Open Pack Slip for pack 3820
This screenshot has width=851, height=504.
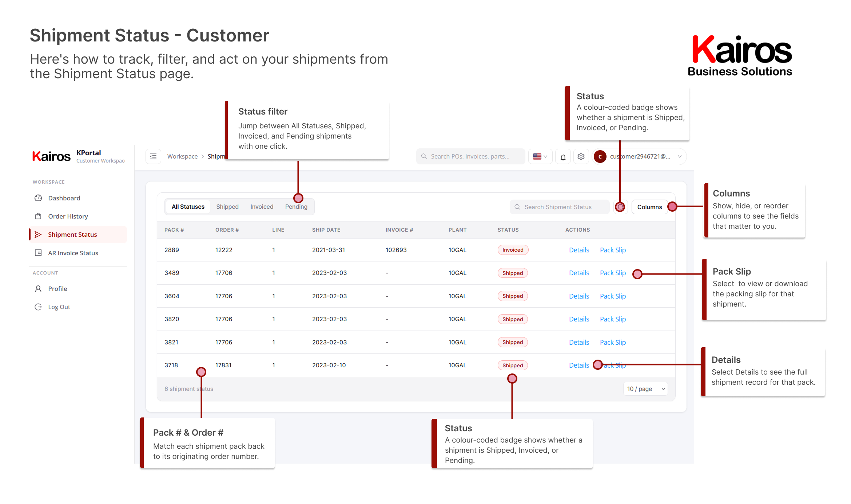point(613,319)
